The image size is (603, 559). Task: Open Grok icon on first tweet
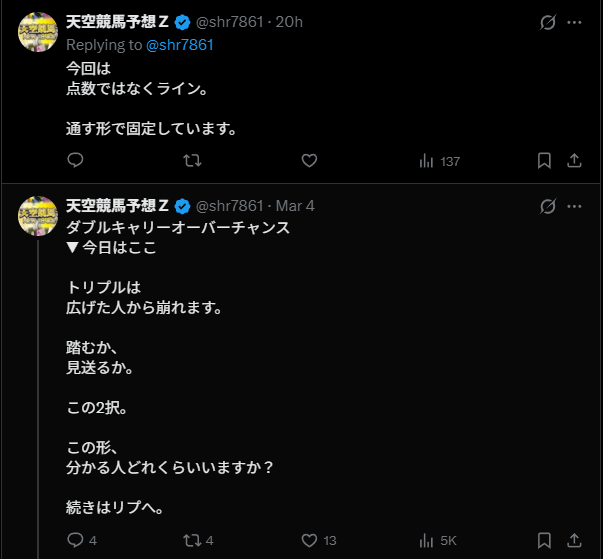pos(547,22)
